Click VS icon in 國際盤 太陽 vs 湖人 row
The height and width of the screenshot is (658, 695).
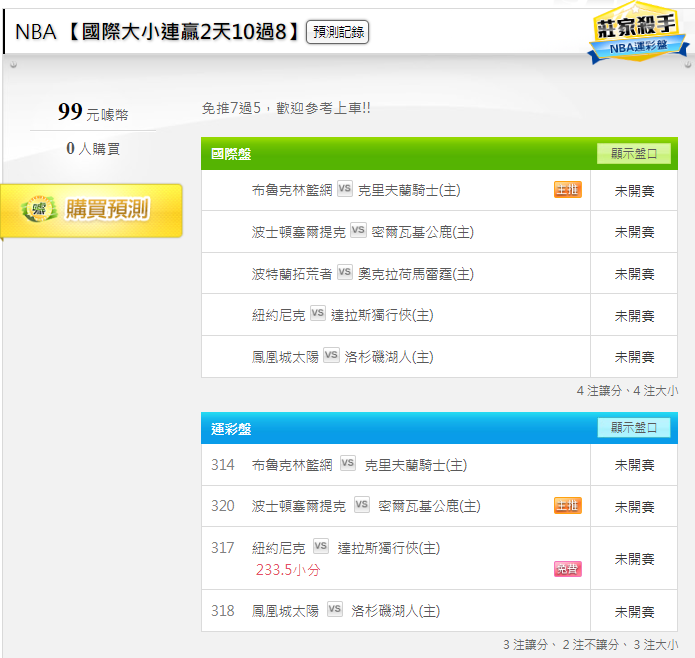(331, 355)
